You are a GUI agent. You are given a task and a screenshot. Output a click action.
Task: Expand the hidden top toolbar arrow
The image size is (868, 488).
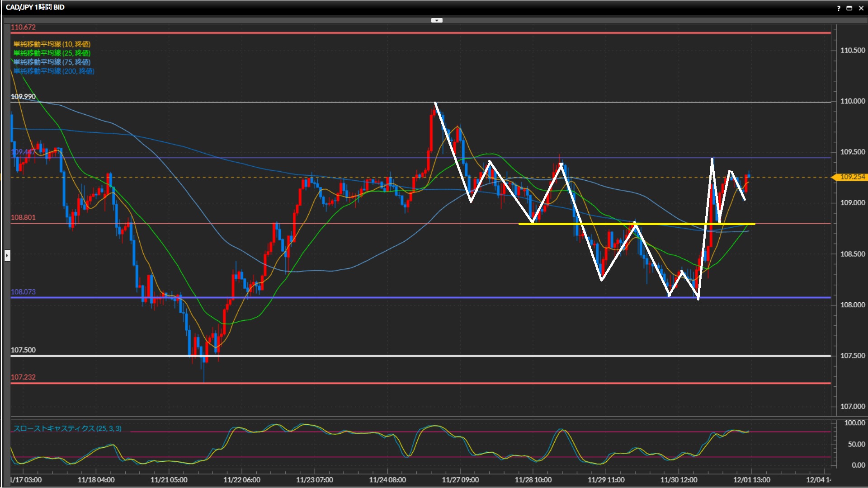pyautogui.click(x=437, y=20)
